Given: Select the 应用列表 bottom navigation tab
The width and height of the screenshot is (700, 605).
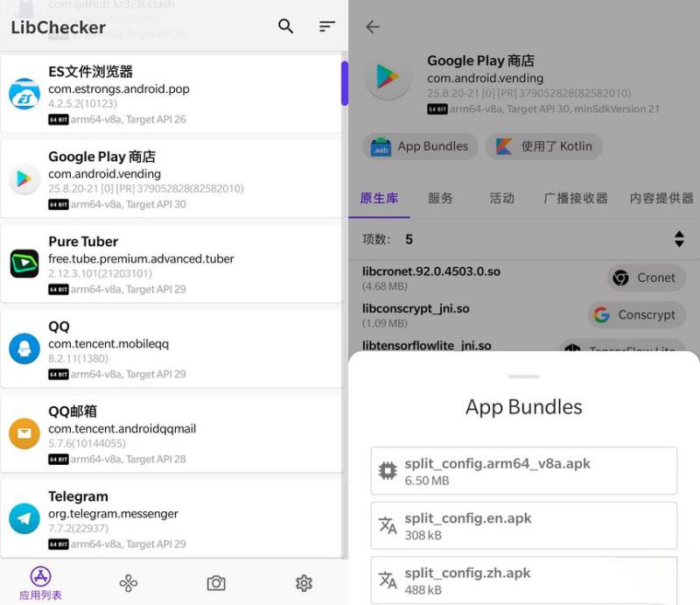Looking at the screenshot, I should [40, 583].
